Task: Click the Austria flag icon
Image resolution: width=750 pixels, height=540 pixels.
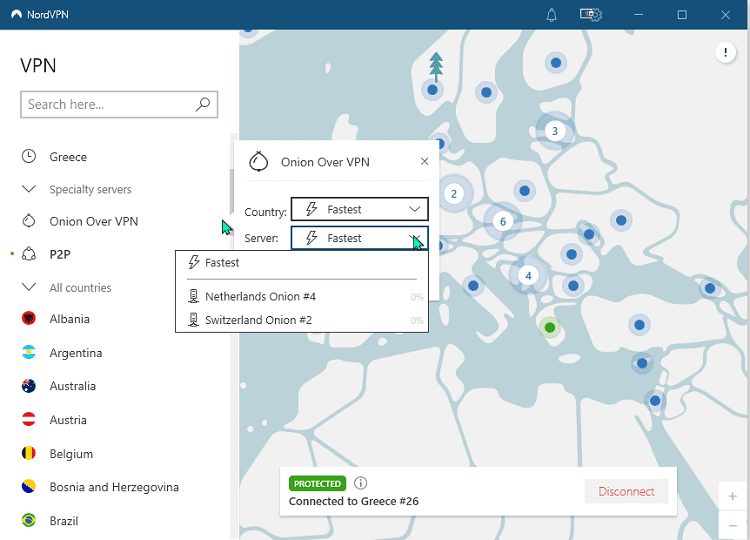Action: 29,419
